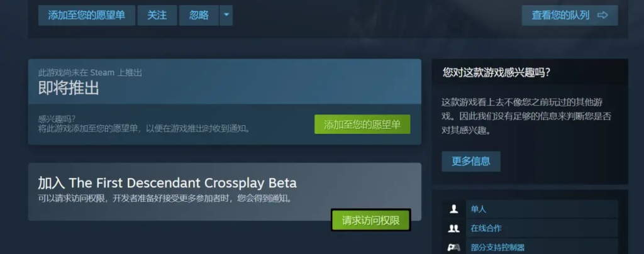Click the 即将推出 coming soon heading
The height and width of the screenshot is (254, 644).
point(69,88)
